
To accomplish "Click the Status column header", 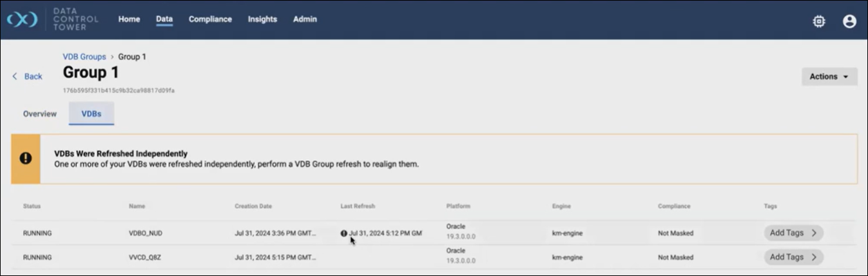I will point(32,206).
